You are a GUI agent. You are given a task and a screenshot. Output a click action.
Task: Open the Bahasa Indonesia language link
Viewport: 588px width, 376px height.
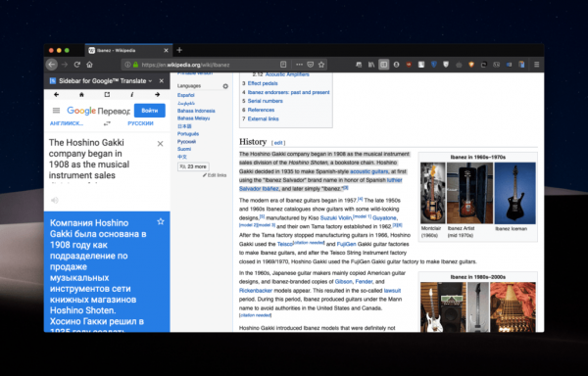pyautogui.click(x=196, y=111)
